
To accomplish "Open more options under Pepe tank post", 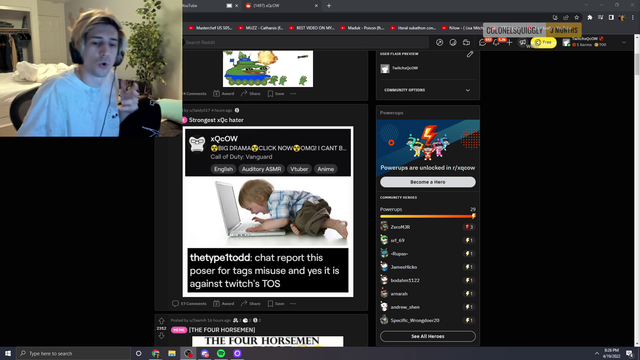I will [x=293, y=93].
